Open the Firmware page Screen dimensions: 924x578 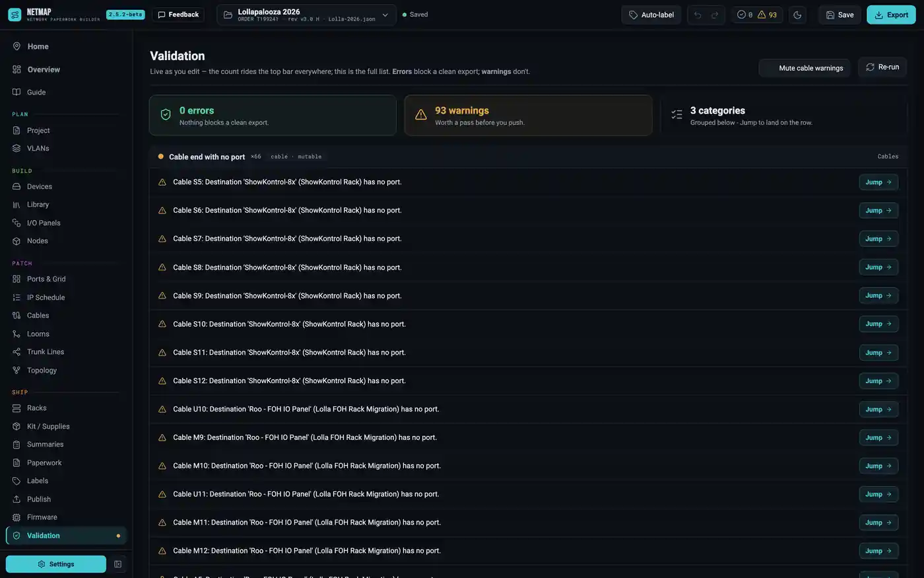[66, 517]
